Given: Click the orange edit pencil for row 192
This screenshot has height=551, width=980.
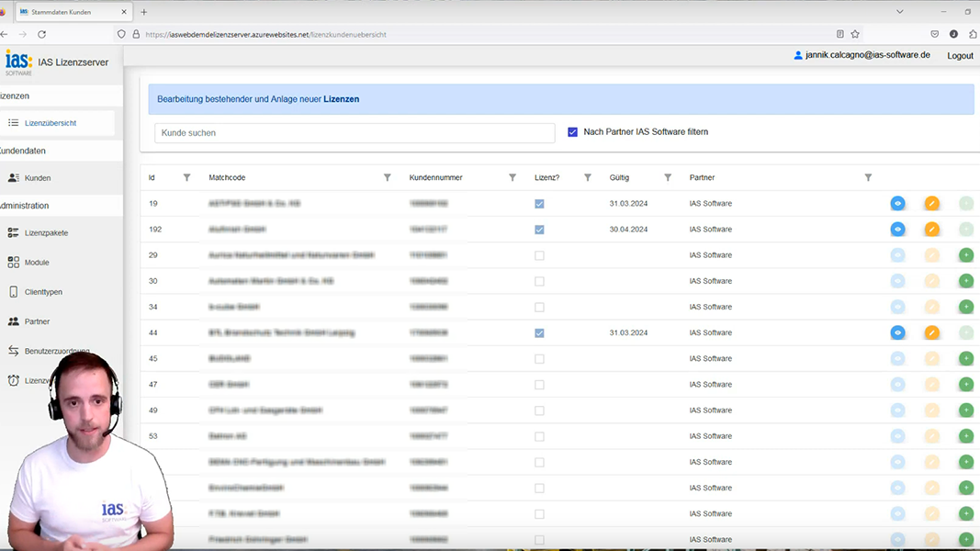Looking at the screenshot, I should coord(931,230).
